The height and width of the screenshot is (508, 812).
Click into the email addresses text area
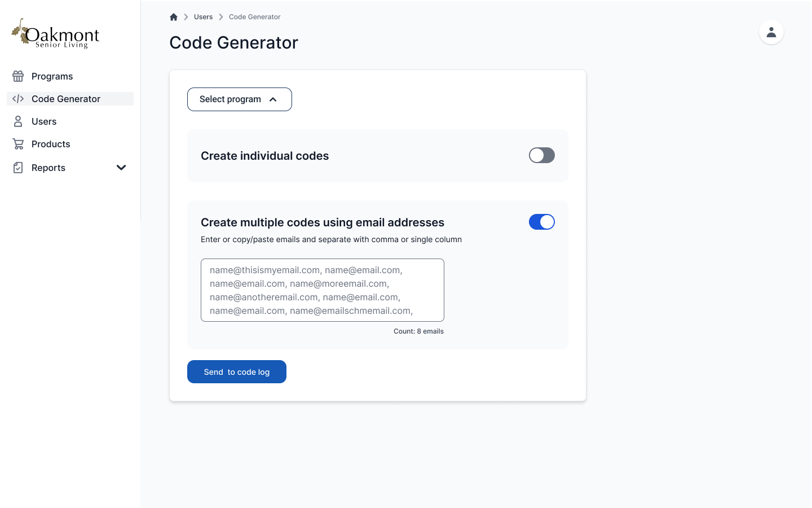click(x=322, y=290)
